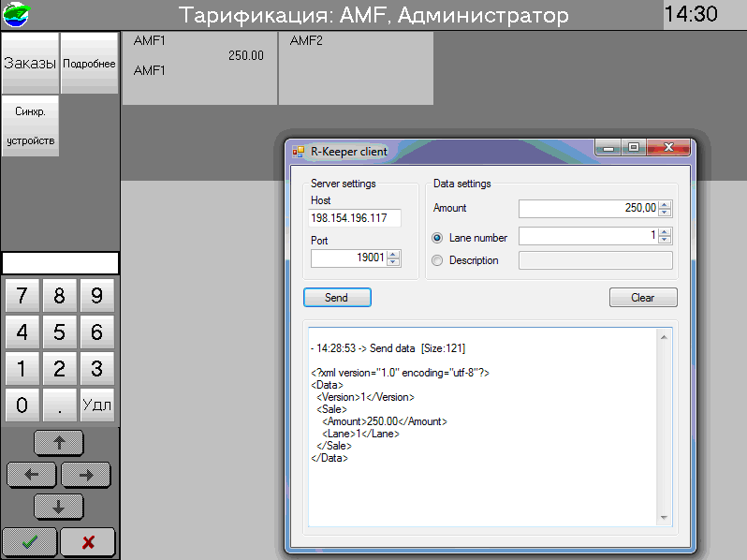Screen dimensions: 747x560
Task: Open the Подробнее details section
Action: 89,64
